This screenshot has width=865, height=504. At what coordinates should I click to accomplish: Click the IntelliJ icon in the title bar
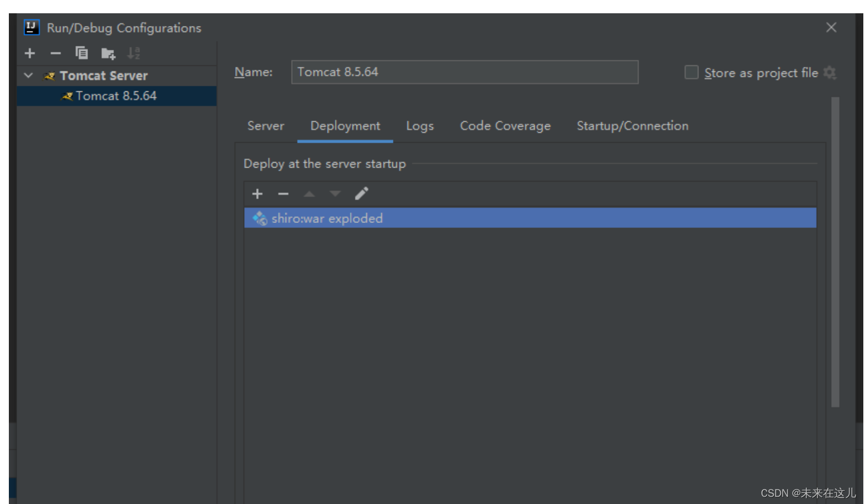32,27
